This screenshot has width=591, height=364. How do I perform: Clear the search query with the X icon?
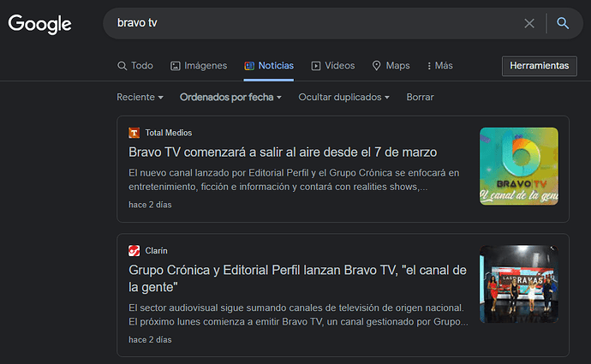click(529, 23)
